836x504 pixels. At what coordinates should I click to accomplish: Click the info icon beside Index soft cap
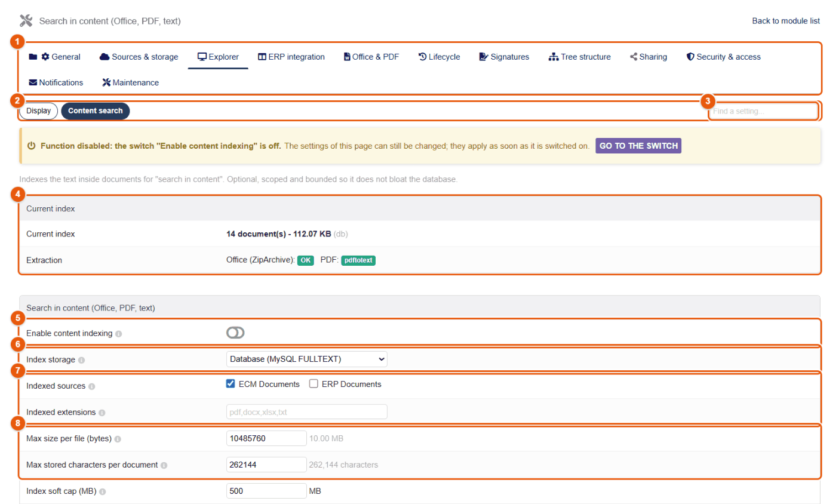103,491
